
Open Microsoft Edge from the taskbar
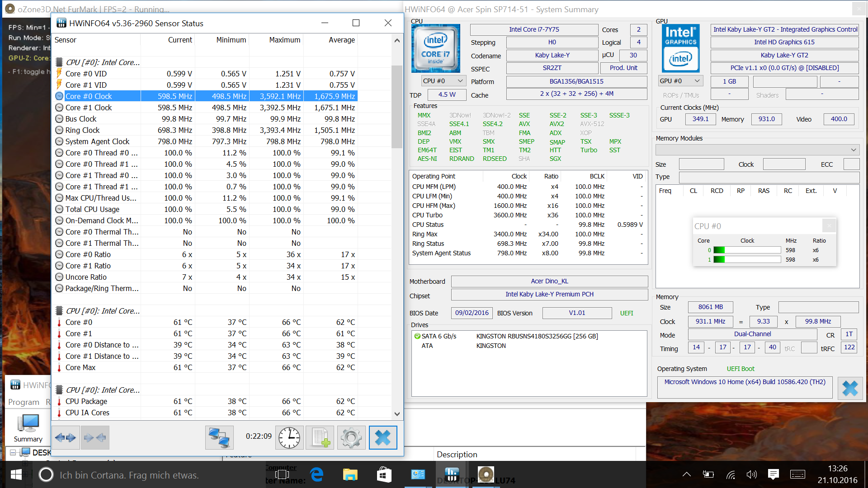point(317,474)
